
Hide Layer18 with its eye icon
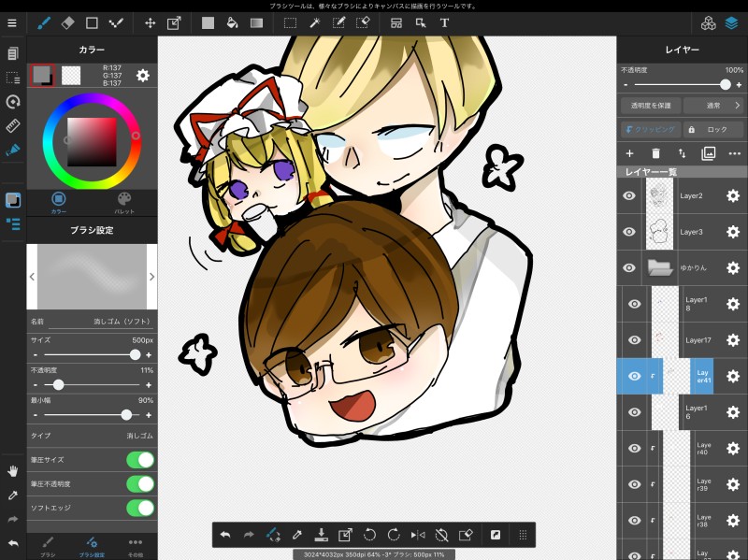[635, 304]
